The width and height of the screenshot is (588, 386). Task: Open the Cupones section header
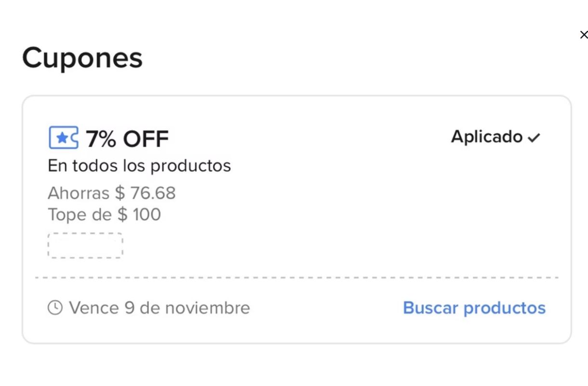point(82,58)
